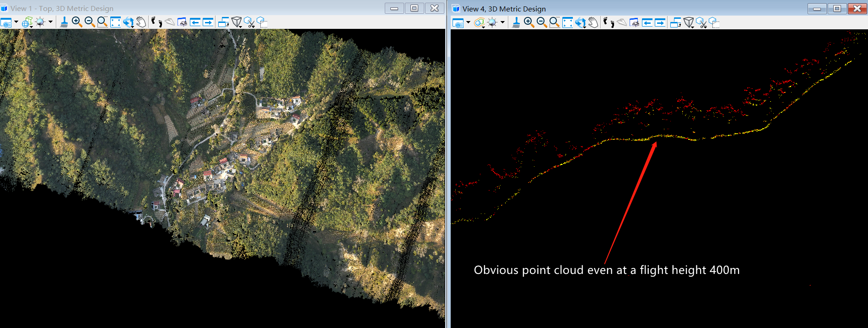868x328 pixels.
Task: Go to View Previous in View 1
Action: 195,22
